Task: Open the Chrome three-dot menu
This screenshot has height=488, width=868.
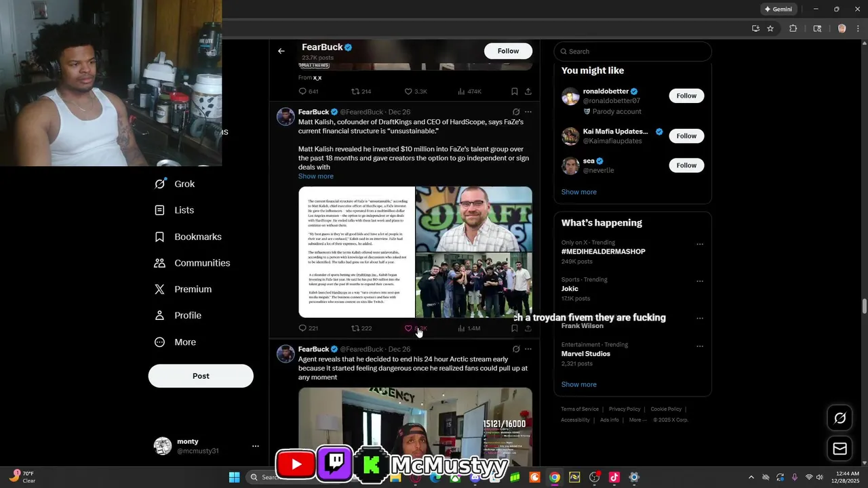Action: (859, 28)
